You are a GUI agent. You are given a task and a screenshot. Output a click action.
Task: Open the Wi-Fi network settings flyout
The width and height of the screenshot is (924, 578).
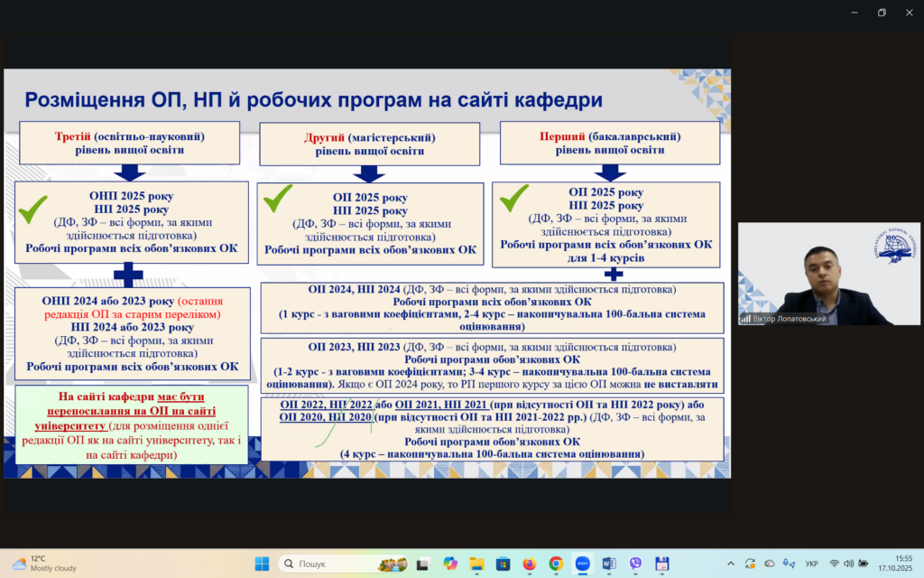pyautogui.click(x=835, y=564)
